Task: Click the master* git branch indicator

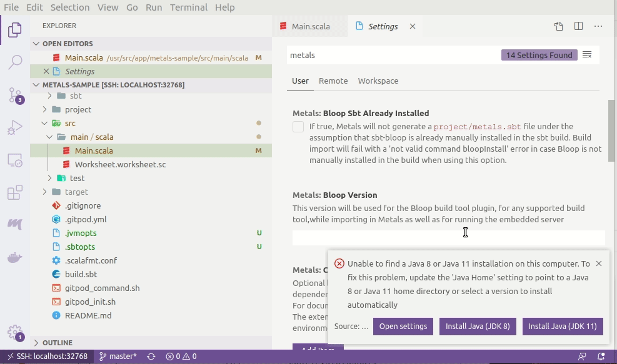Action: 118,357
